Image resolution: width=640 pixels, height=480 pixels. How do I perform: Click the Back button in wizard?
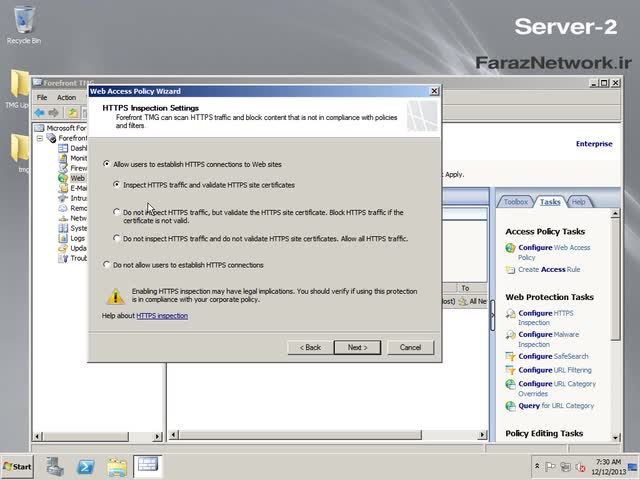310,347
